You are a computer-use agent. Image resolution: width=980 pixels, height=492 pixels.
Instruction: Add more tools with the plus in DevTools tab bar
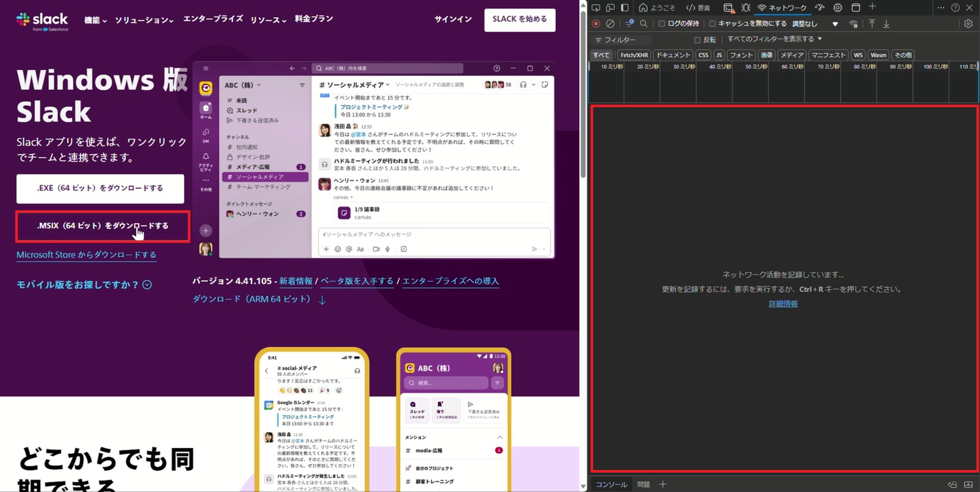(x=872, y=7)
